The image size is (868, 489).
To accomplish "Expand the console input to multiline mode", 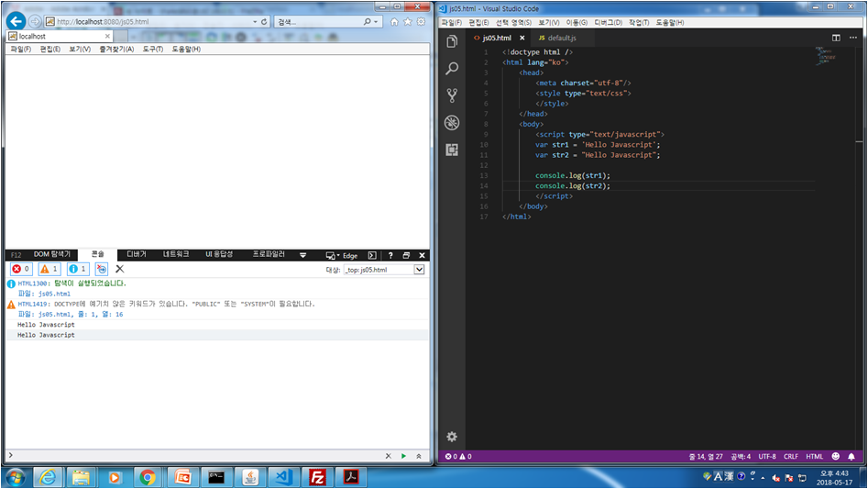I will tap(419, 456).
